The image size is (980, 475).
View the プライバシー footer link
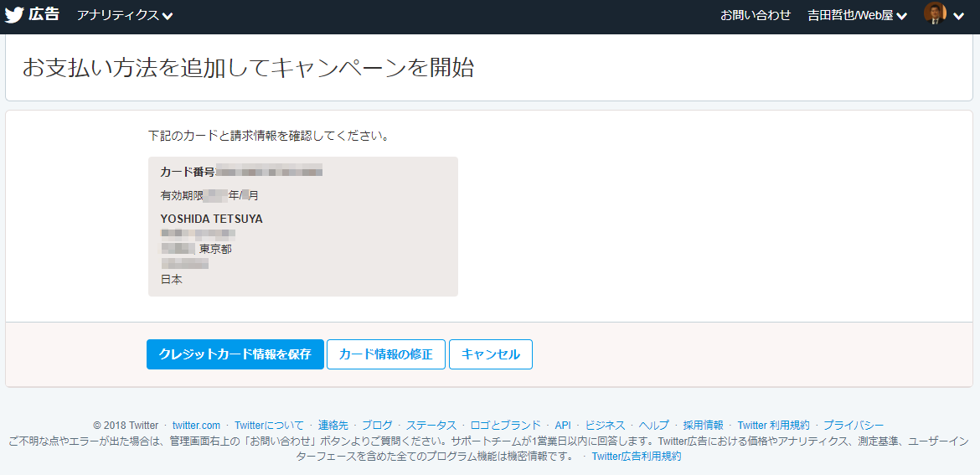pos(854,425)
